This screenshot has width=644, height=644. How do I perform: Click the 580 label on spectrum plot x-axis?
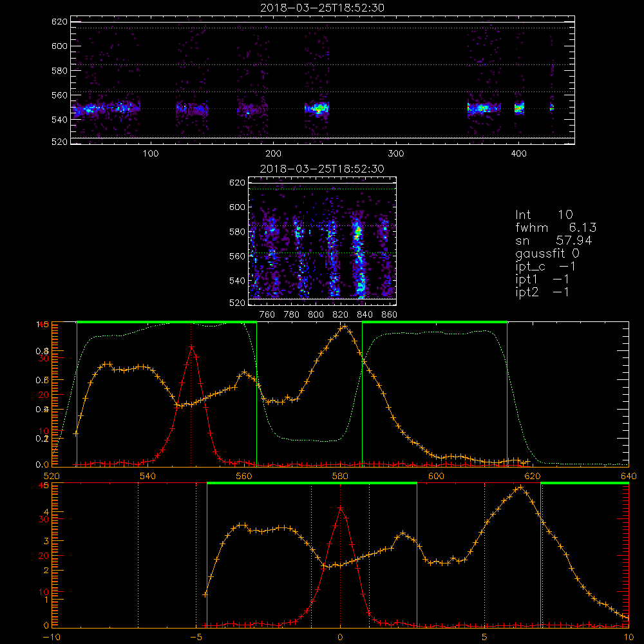pyautogui.click(x=340, y=477)
